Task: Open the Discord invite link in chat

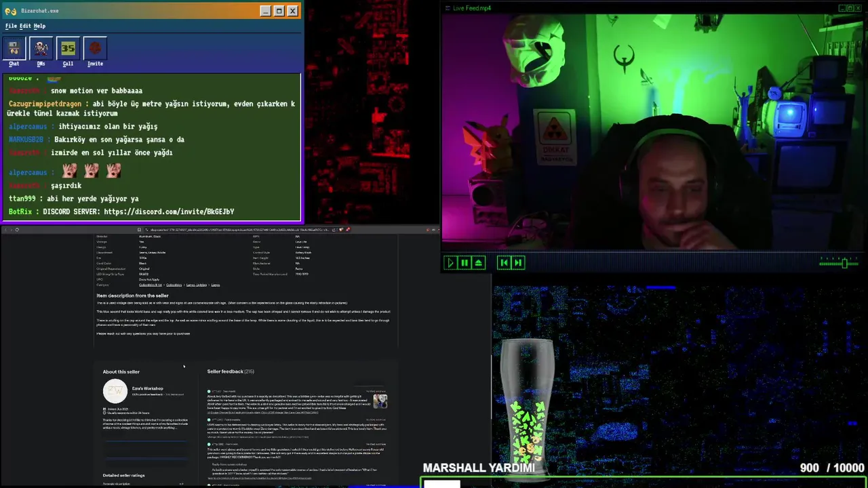Action: click(169, 211)
